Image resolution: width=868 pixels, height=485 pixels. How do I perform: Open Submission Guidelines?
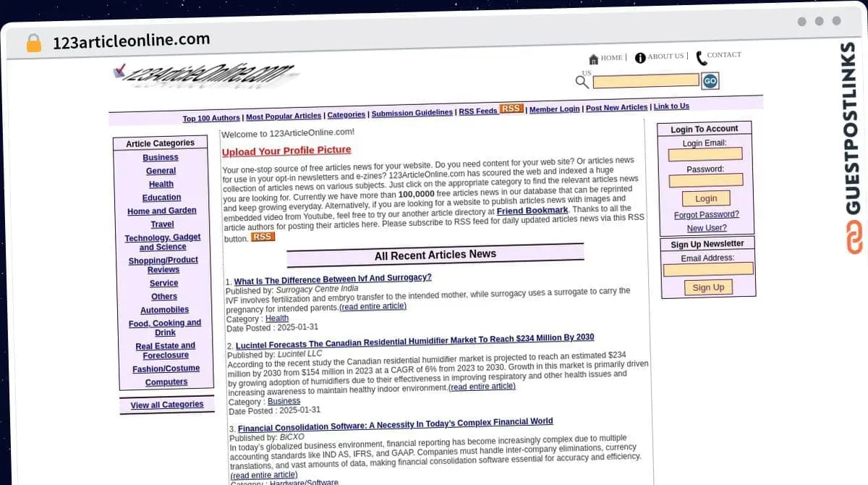(x=412, y=113)
